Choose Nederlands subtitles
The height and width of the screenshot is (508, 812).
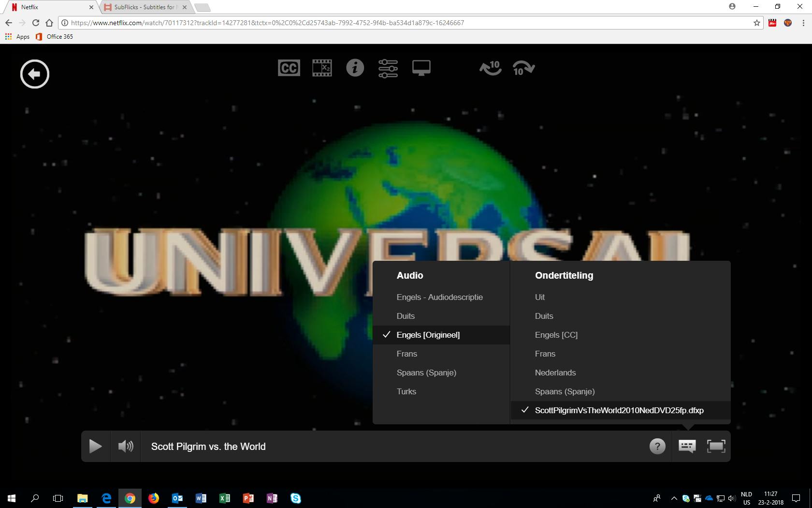click(555, 373)
